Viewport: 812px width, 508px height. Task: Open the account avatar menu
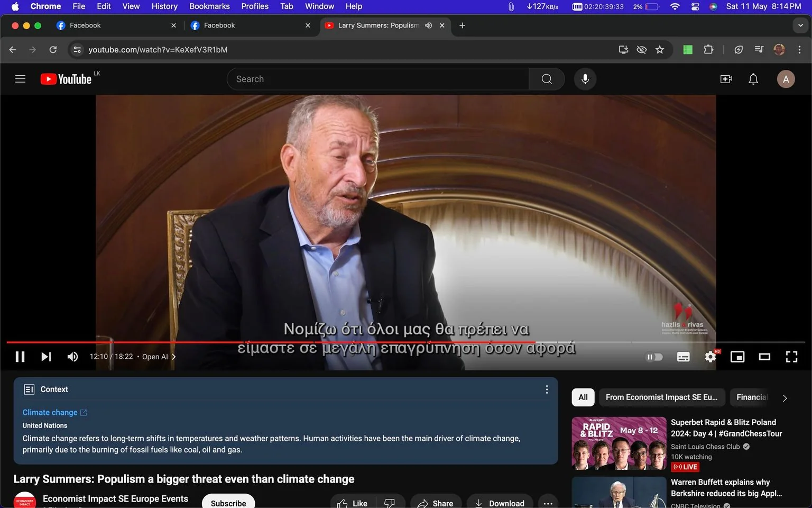[786, 79]
